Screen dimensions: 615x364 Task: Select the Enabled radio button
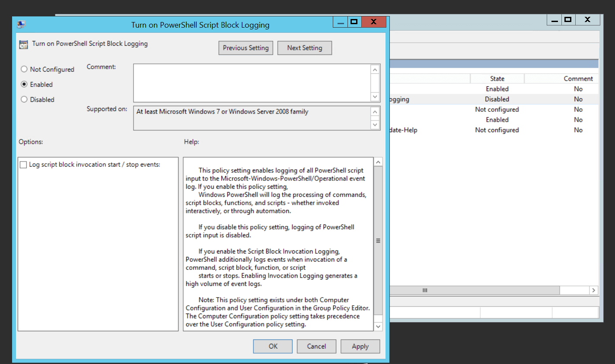(24, 84)
